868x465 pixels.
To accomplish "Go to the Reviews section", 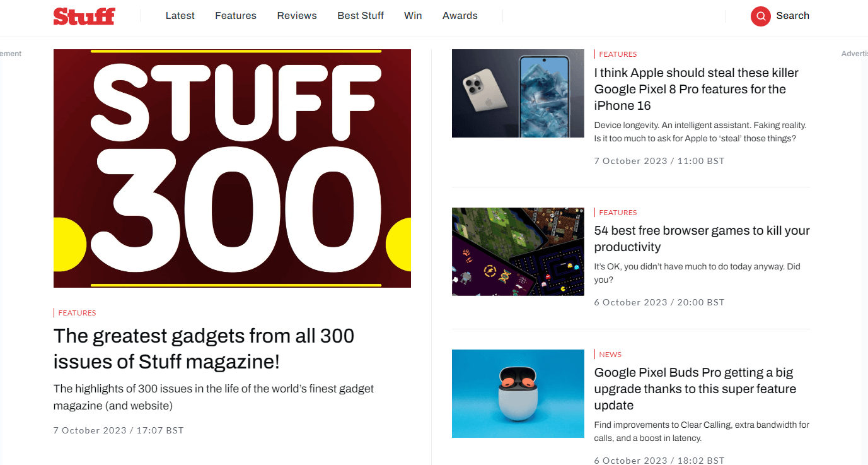I will pyautogui.click(x=297, y=16).
